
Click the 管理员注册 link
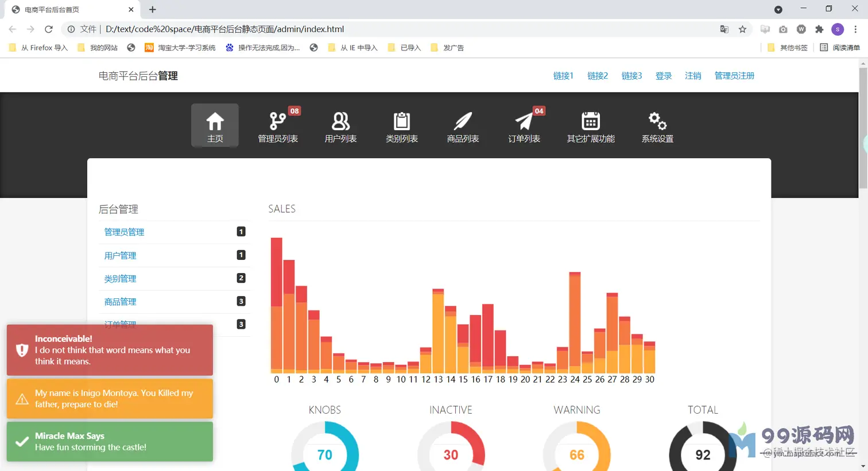pos(734,76)
